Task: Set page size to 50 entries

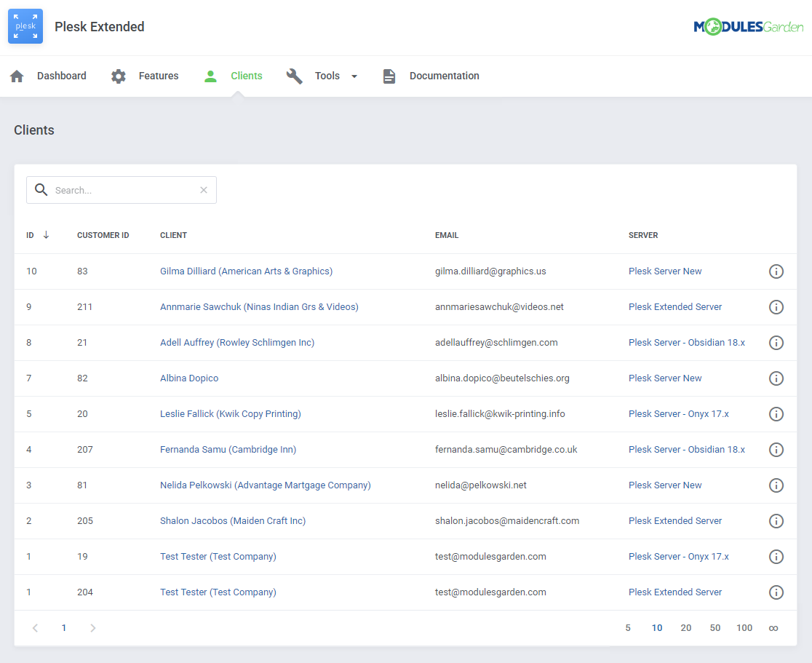Action: click(715, 627)
